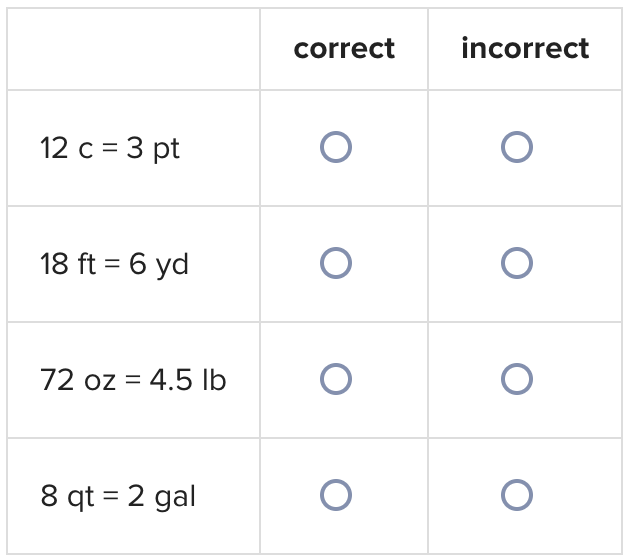Select incorrect for 18 ft = 6 yd

point(517,263)
